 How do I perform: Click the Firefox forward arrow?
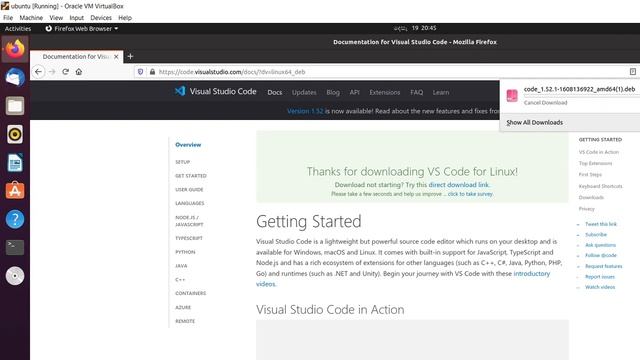[x=52, y=71]
